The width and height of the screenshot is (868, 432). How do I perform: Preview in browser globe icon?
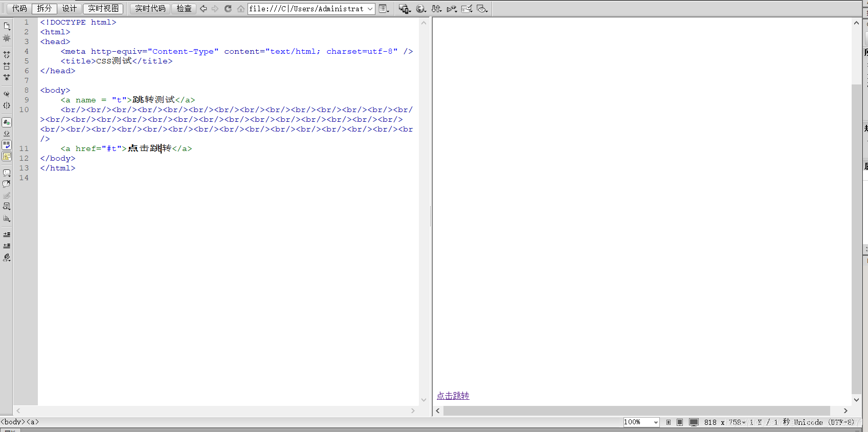pyautogui.click(x=421, y=9)
